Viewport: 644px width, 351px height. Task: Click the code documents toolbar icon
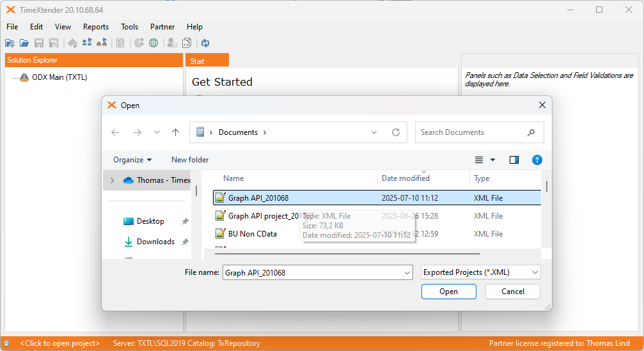tap(187, 43)
